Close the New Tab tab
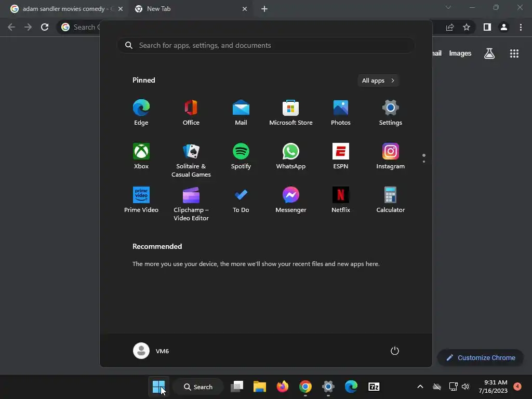 tap(245, 9)
